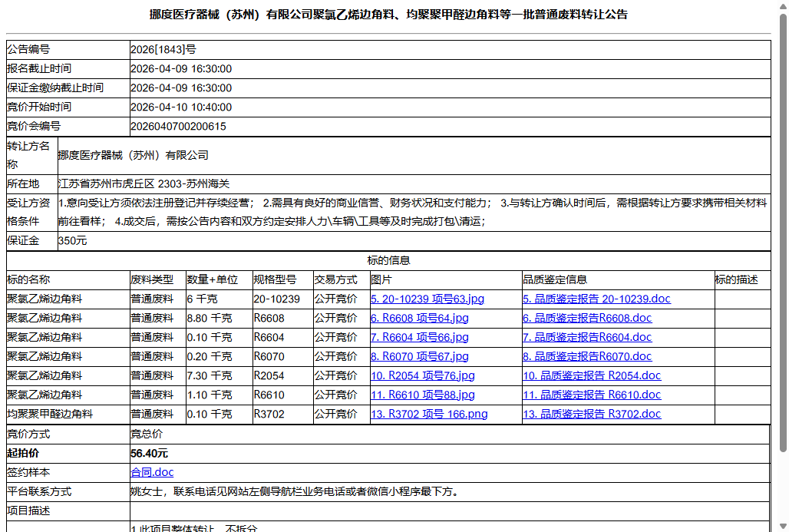Open image link 13. R3702 项号 166.png
The image size is (789, 532).
click(429, 414)
